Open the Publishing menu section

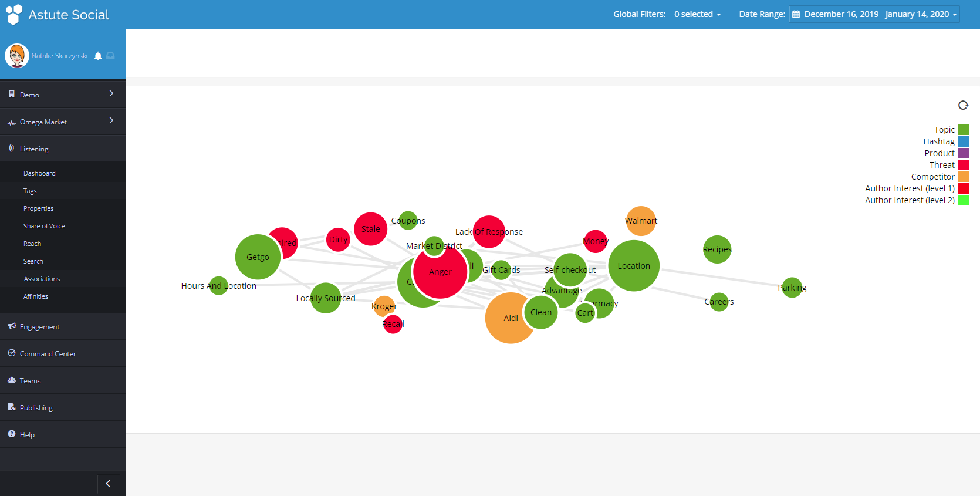pos(63,408)
